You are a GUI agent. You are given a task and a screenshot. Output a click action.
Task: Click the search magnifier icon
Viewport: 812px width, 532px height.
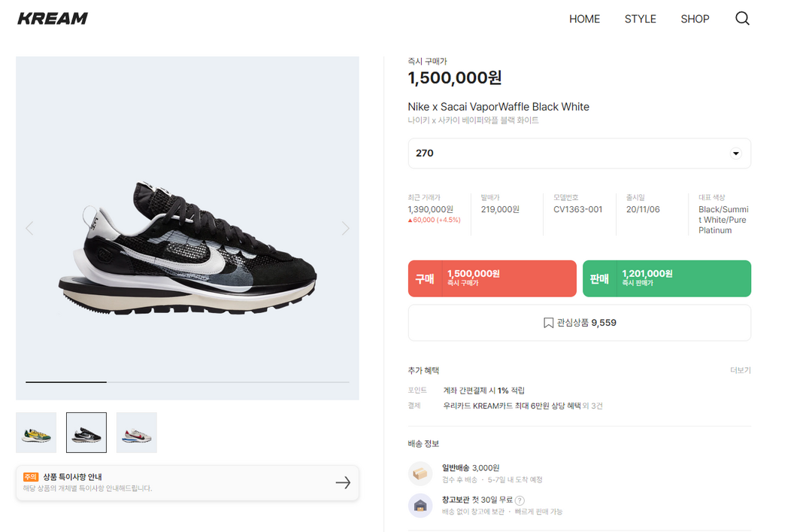(x=742, y=19)
